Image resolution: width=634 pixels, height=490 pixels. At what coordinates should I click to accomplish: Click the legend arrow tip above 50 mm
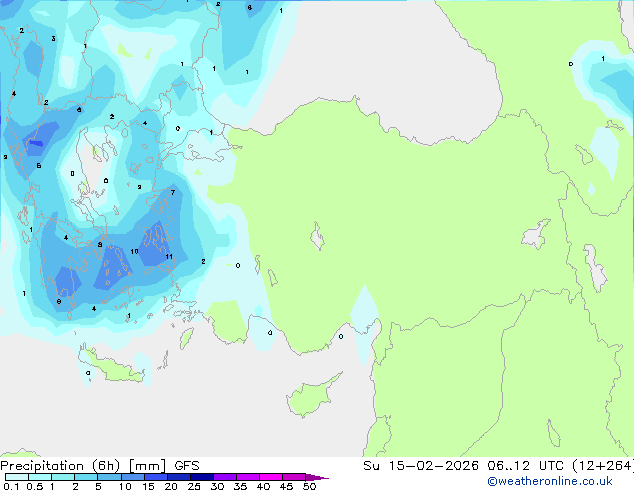[317, 477]
